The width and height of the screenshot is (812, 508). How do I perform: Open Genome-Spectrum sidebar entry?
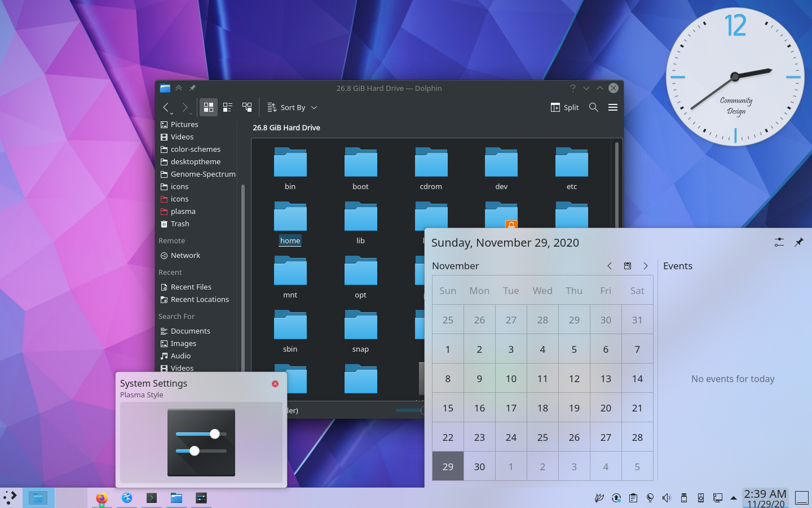pos(197,174)
